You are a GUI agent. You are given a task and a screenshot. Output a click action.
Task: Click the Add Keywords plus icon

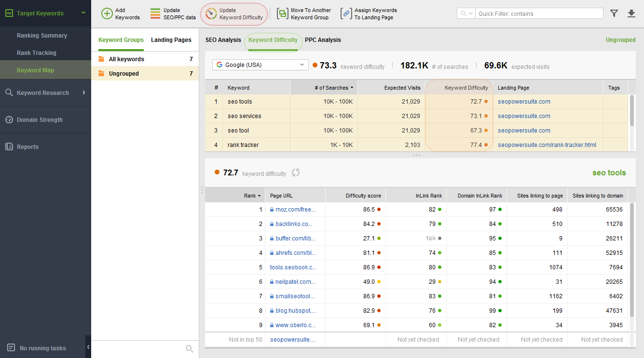tap(107, 13)
